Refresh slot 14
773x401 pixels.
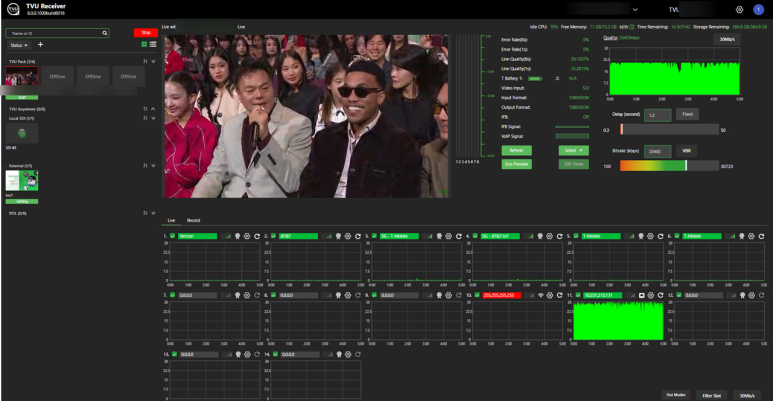pyautogui.click(x=358, y=354)
